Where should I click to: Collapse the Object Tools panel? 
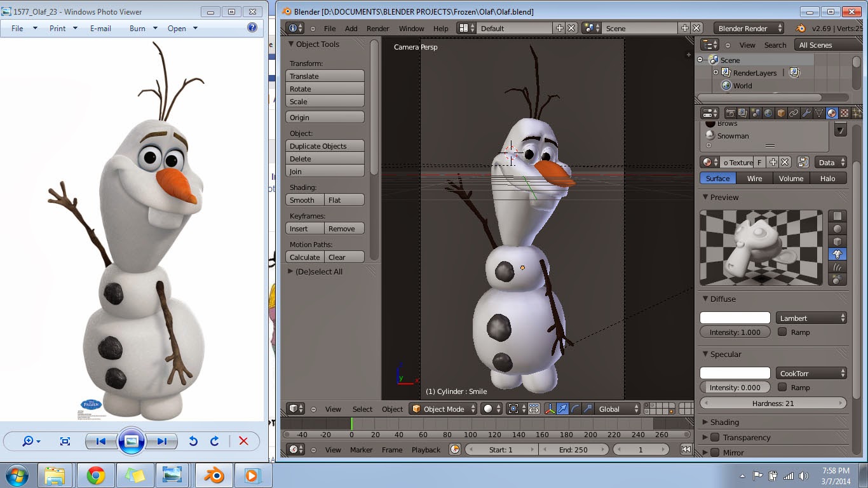click(292, 44)
